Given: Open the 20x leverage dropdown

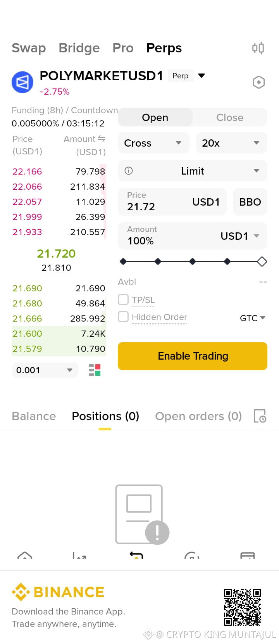Looking at the screenshot, I should click(231, 143).
